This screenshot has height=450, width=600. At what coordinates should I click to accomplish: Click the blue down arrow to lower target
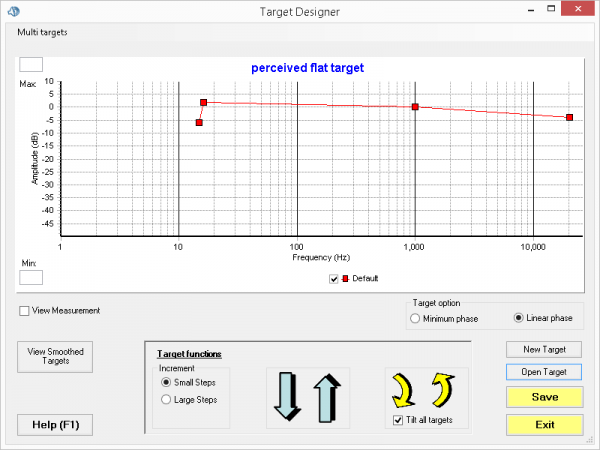pyautogui.click(x=287, y=396)
